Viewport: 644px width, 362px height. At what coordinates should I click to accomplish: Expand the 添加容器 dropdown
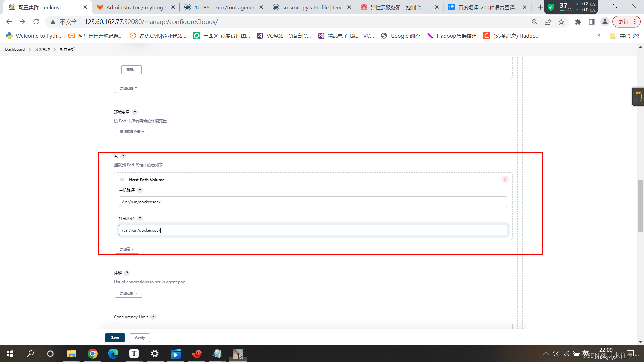tap(128, 88)
